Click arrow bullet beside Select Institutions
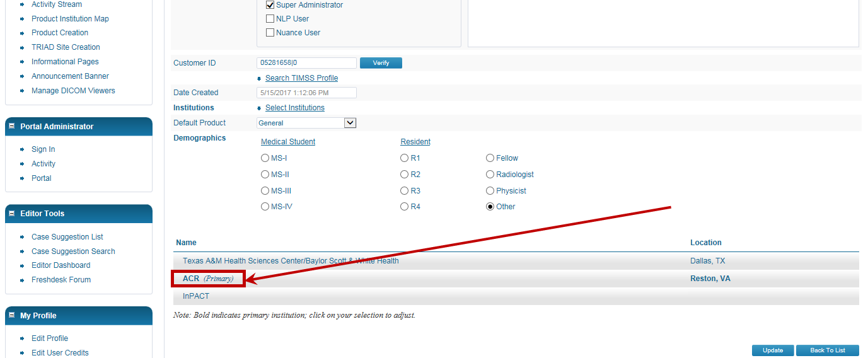The image size is (868, 358). pos(259,108)
